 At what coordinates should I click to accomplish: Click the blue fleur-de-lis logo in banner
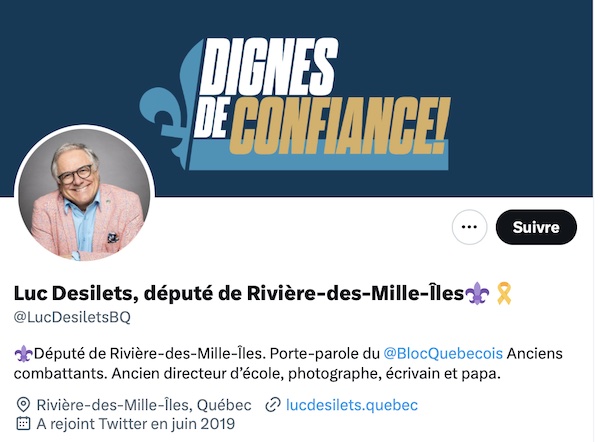(x=167, y=105)
